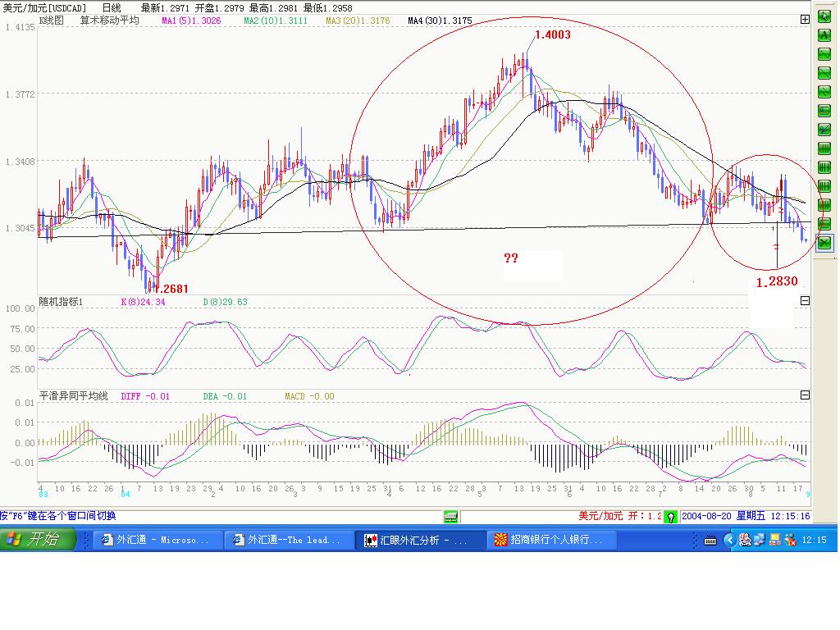Click the two-computers network tray icon
The width and height of the screenshot is (840, 630).
(760, 540)
